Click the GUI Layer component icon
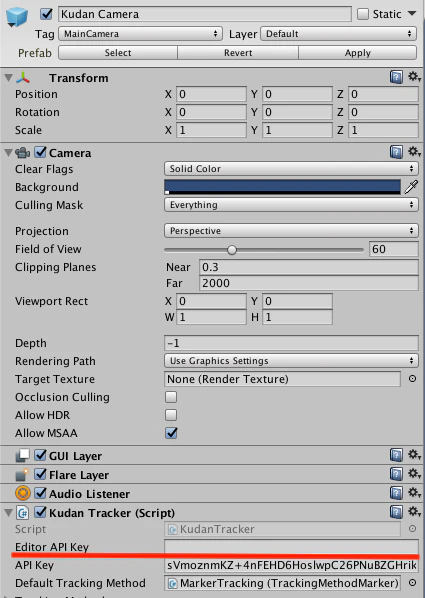 click(23, 455)
